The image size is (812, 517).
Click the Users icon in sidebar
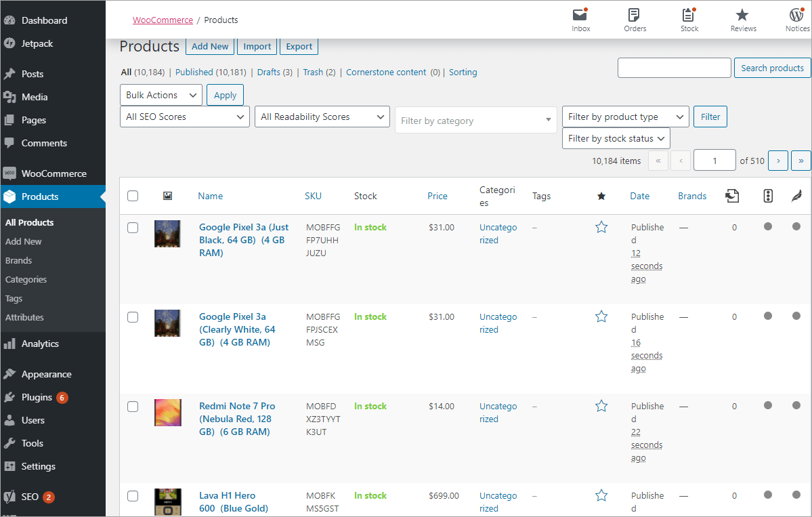click(x=9, y=420)
